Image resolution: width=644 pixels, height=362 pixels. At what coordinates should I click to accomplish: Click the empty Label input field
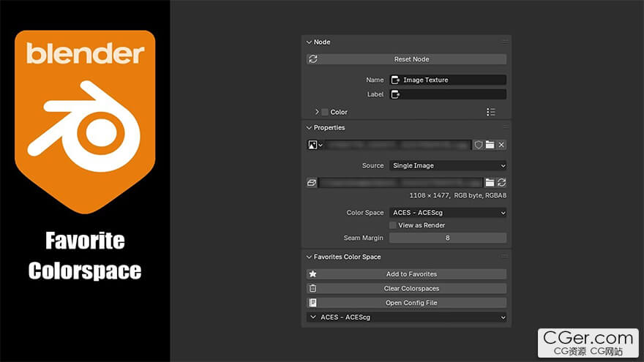point(448,94)
